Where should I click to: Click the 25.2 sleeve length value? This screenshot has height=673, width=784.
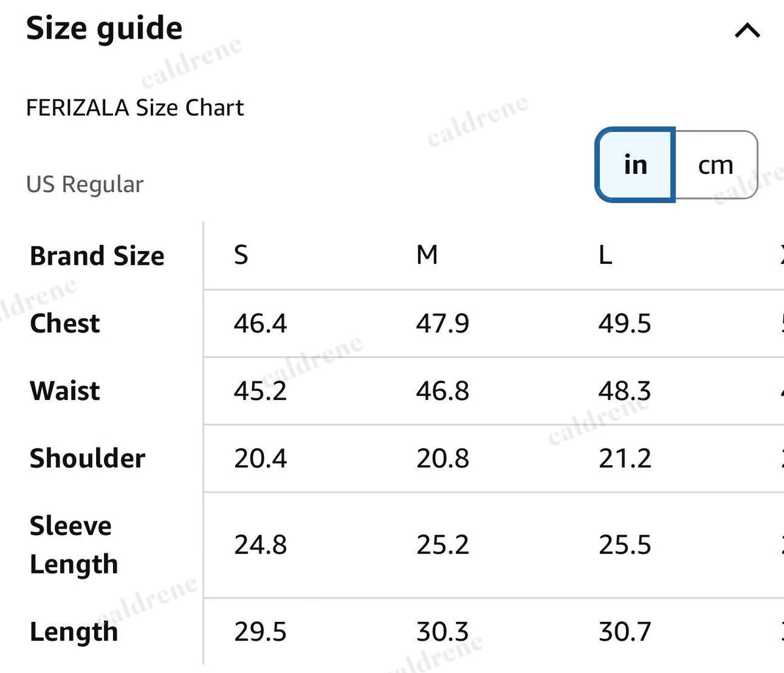[x=442, y=545]
